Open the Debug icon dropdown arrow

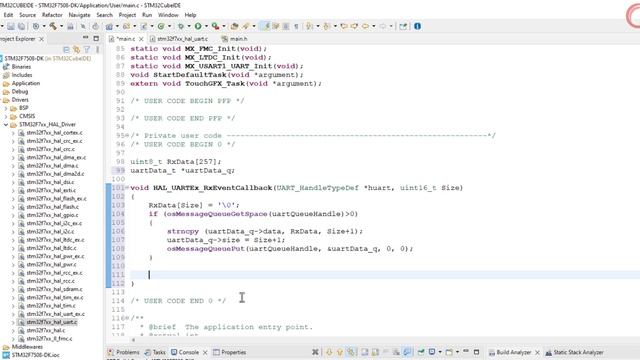(x=189, y=26)
